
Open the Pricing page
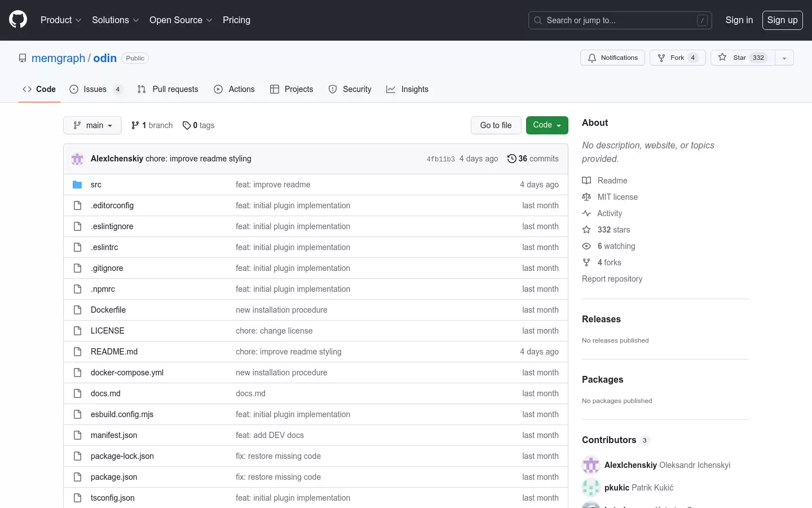click(x=236, y=20)
